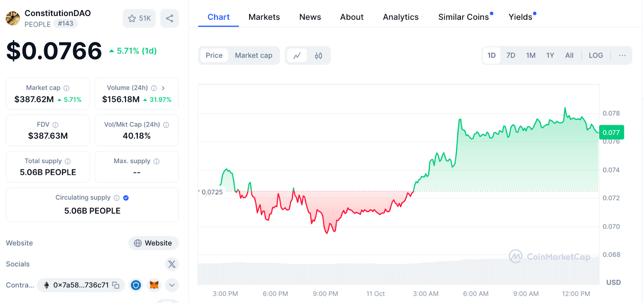Expand Volume (24h) details arrow
Image resolution: width=644 pixels, height=303 pixels.
[163, 88]
